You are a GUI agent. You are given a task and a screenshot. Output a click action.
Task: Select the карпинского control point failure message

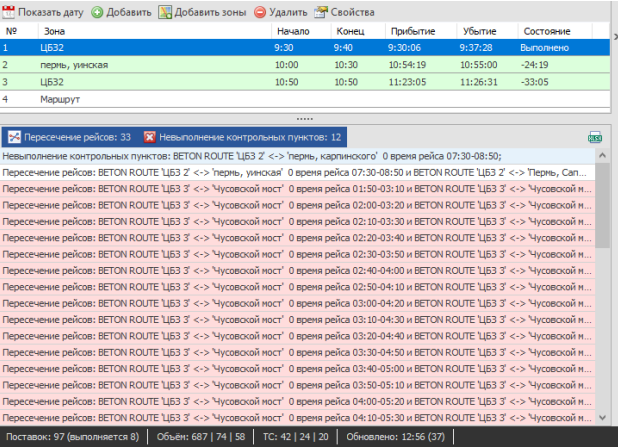point(251,155)
